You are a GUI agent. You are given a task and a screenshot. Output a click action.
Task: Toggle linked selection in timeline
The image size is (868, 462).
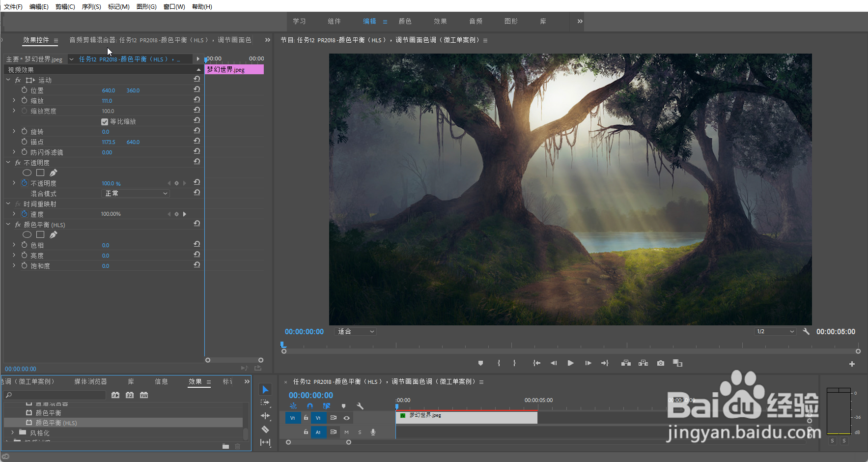(x=326, y=406)
